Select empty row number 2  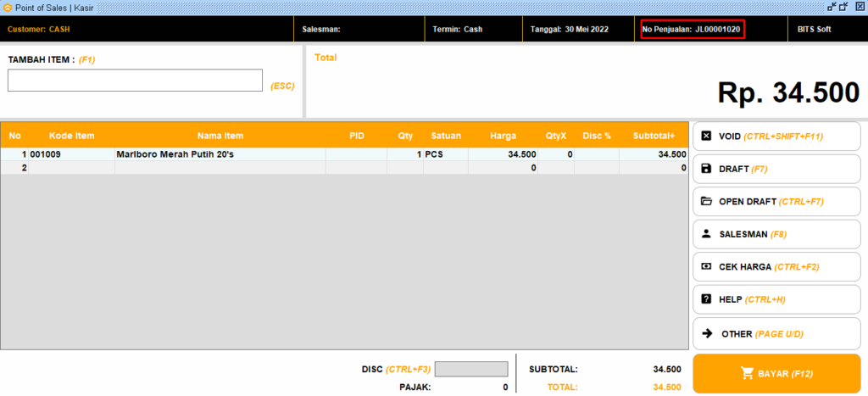(15, 168)
